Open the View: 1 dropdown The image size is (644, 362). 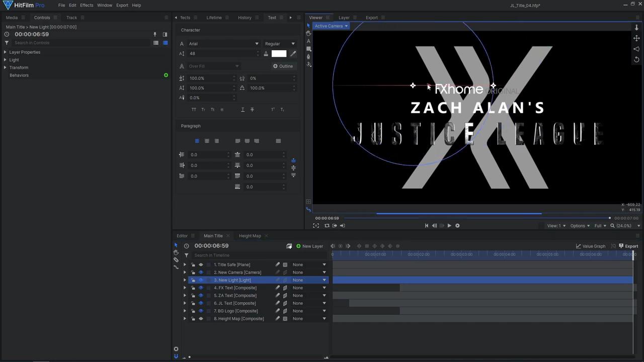tap(556, 226)
